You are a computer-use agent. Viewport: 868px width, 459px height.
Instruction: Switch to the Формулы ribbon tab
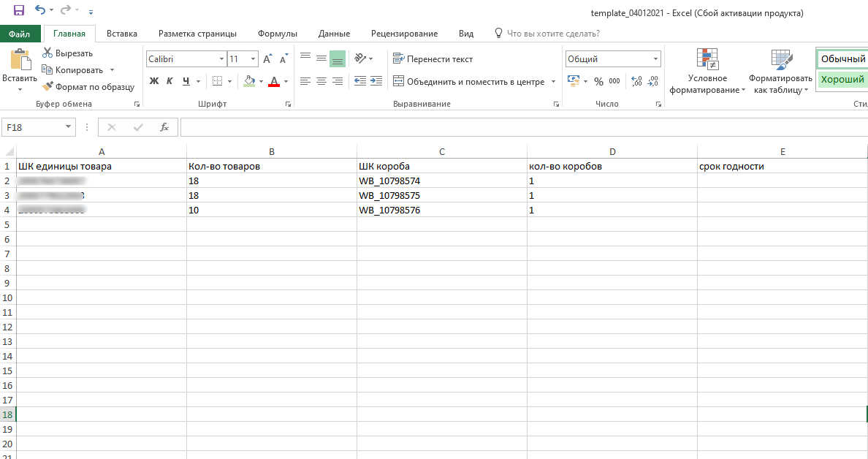pos(277,34)
